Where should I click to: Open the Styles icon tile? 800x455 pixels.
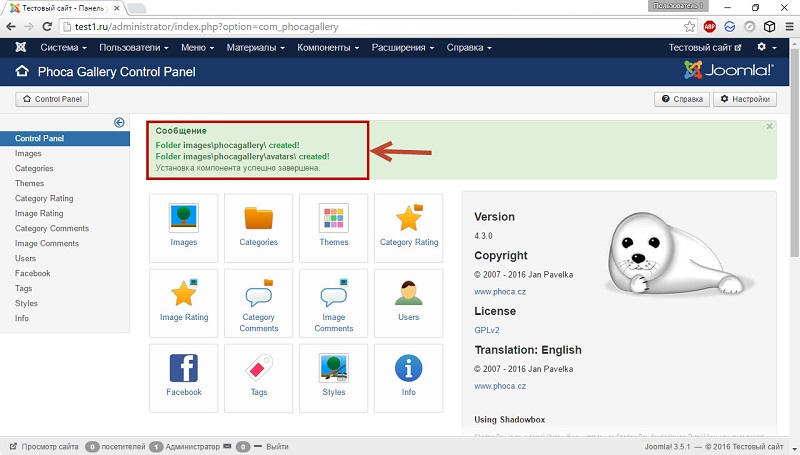334,378
